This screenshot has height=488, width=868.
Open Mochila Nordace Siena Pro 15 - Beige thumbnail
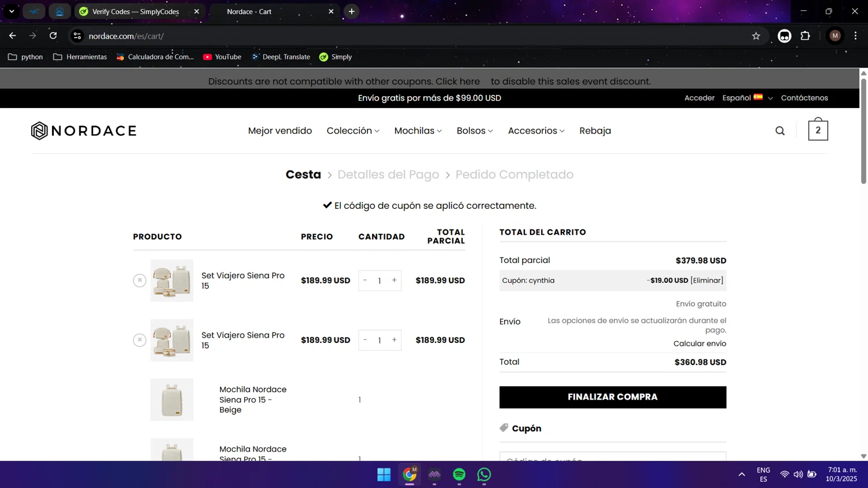click(x=172, y=400)
